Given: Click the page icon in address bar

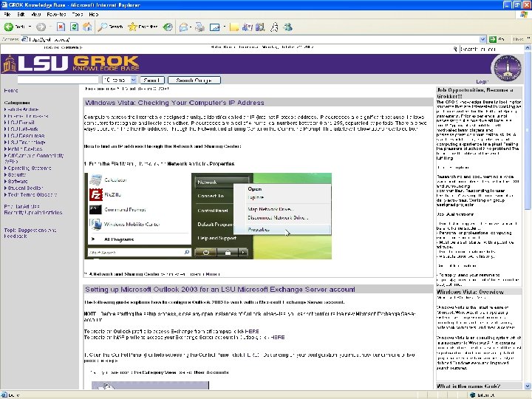Looking at the screenshot, I should pos(24,39).
